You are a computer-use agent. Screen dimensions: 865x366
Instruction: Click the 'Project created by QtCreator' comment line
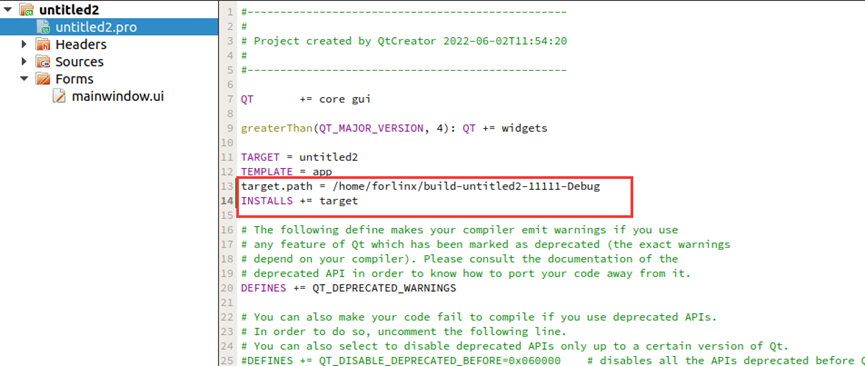point(404,41)
